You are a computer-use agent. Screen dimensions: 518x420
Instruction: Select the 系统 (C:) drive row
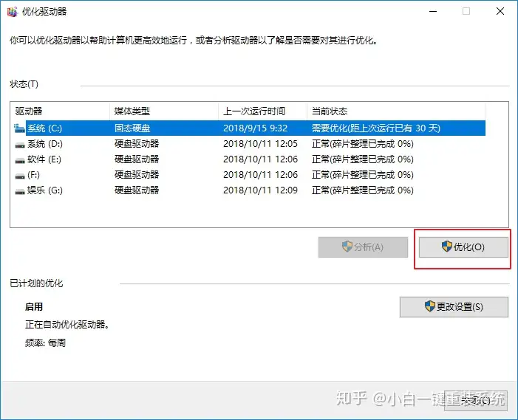pos(250,128)
